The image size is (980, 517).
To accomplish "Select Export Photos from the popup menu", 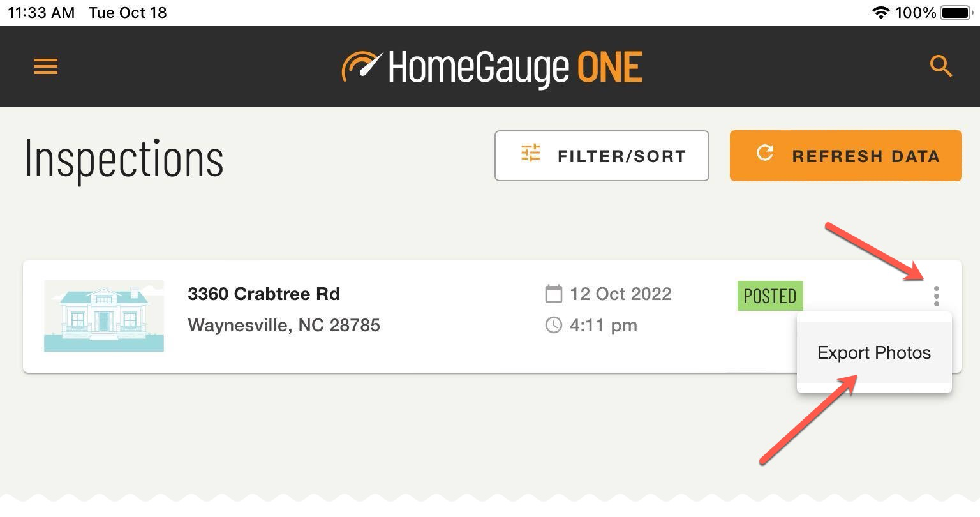I will pyautogui.click(x=873, y=353).
